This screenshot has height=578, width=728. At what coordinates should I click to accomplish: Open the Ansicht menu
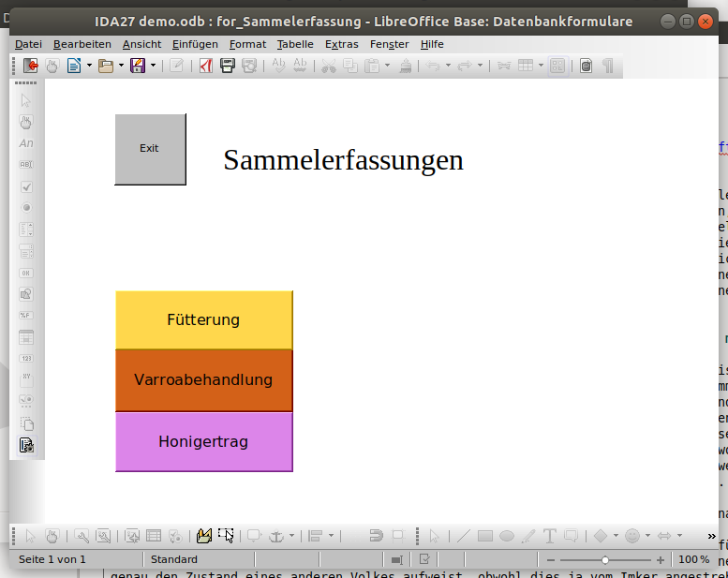click(141, 44)
